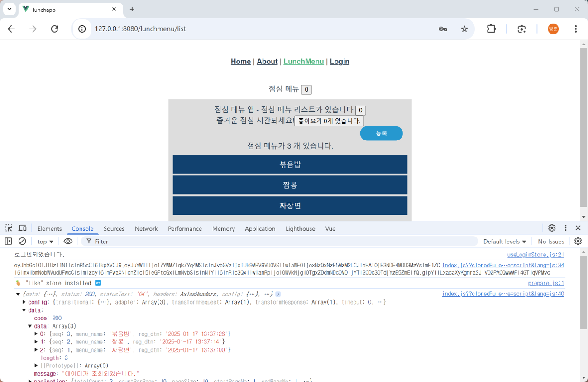Bookmark this page with the star icon
This screenshot has width=588, height=382.
(x=464, y=29)
